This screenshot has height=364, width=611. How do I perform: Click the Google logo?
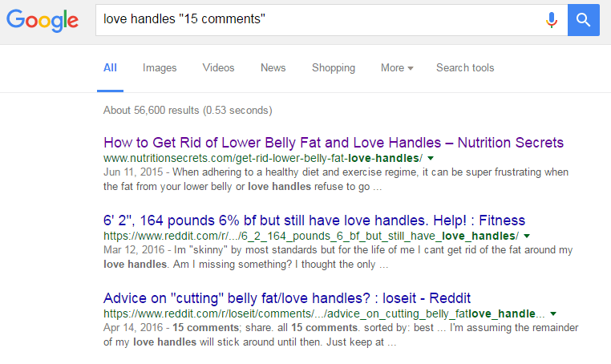pyautogui.click(x=42, y=21)
